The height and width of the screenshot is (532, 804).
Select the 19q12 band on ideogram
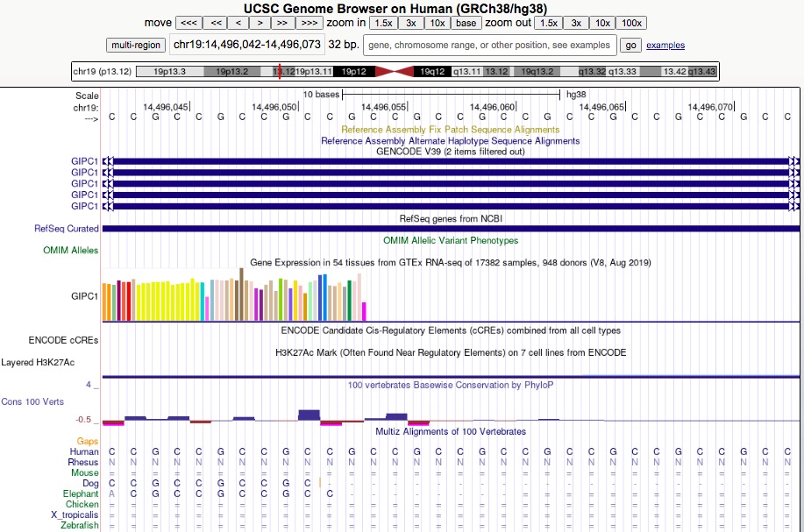click(x=432, y=72)
